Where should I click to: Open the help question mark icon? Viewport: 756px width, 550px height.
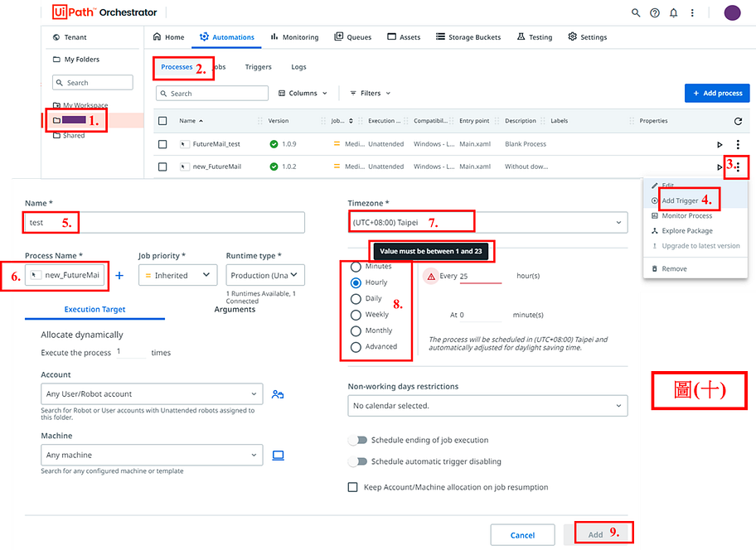(655, 13)
